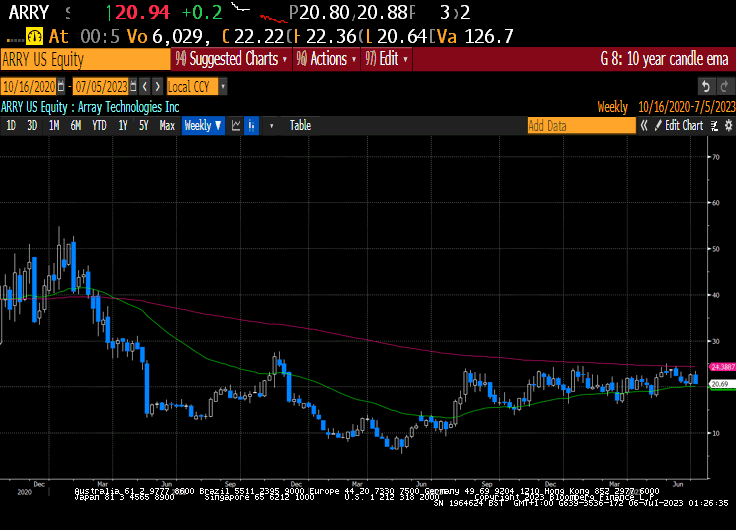This screenshot has height=530, width=736.
Task: Switch to line chart type icon
Action: pyautogui.click(x=236, y=126)
